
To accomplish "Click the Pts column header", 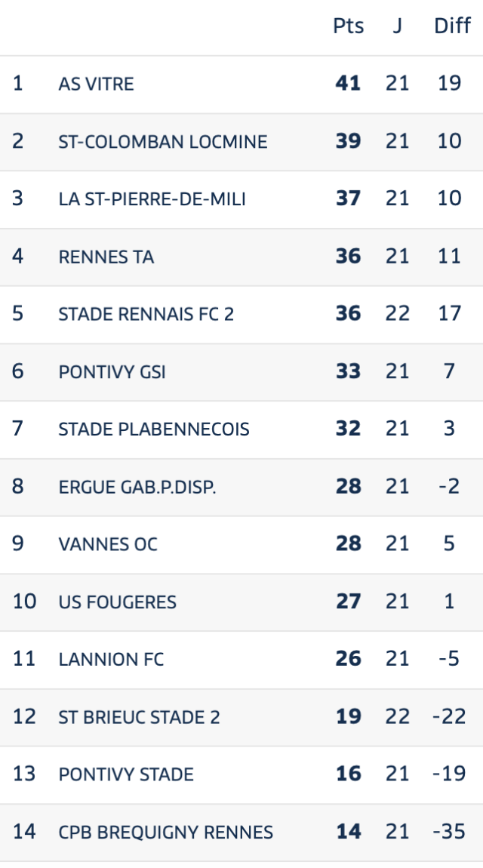I will [x=348, y=26].
